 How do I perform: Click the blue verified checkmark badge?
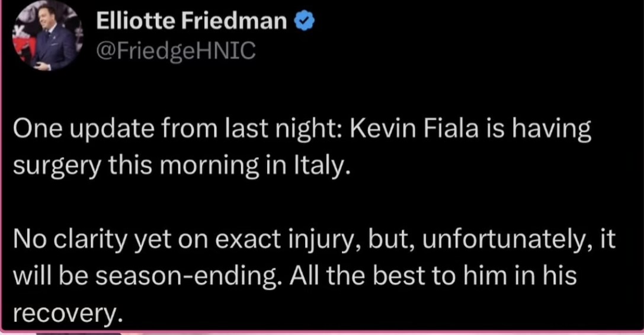click(x=305, y=22)
